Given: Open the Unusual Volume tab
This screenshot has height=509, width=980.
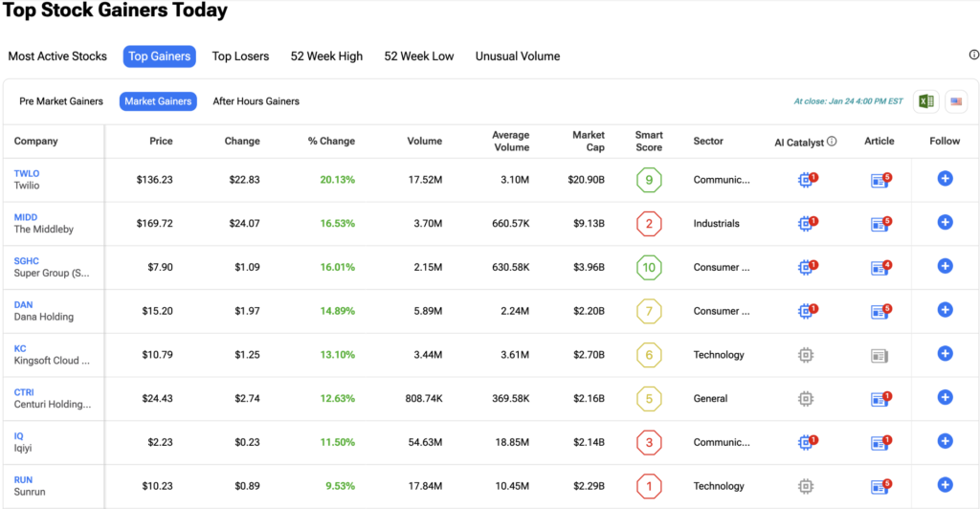Looking at the screenshot, I should point(518,56).
